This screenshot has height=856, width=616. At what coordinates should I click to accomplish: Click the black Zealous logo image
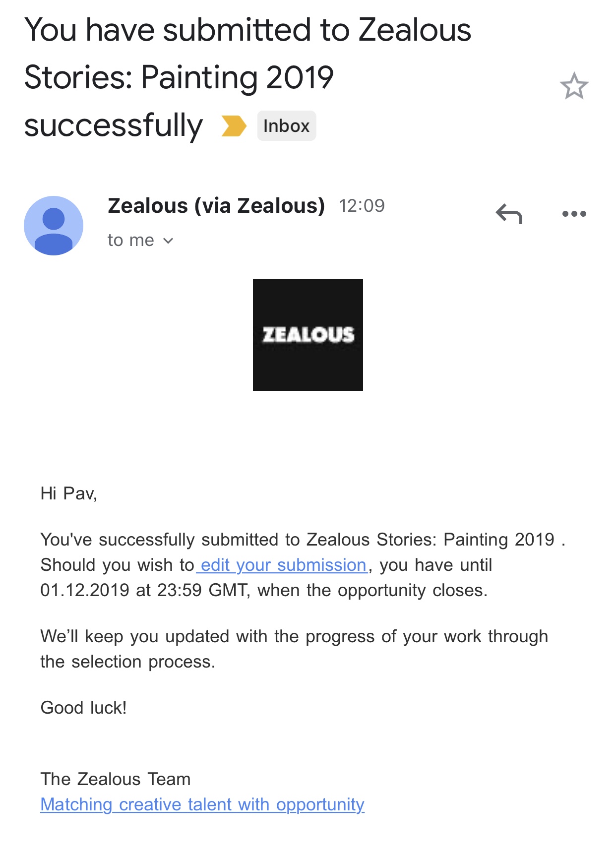tap(308, 335)
